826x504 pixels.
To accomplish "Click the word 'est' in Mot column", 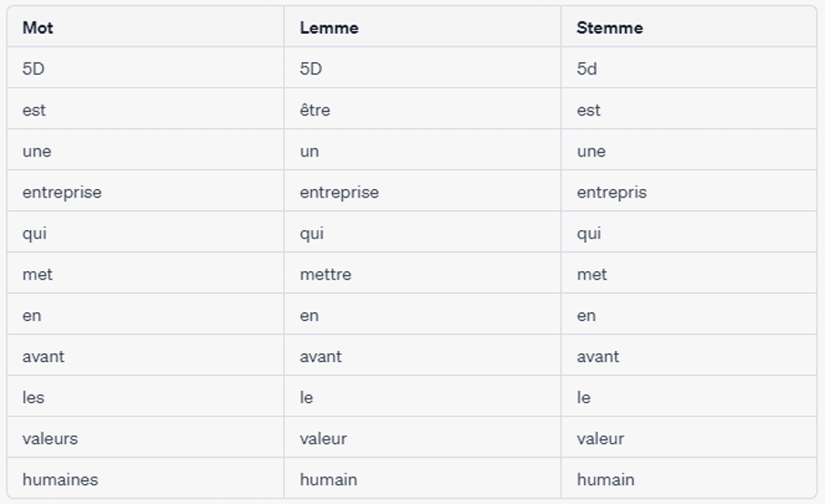I will (x=34, y=110).
